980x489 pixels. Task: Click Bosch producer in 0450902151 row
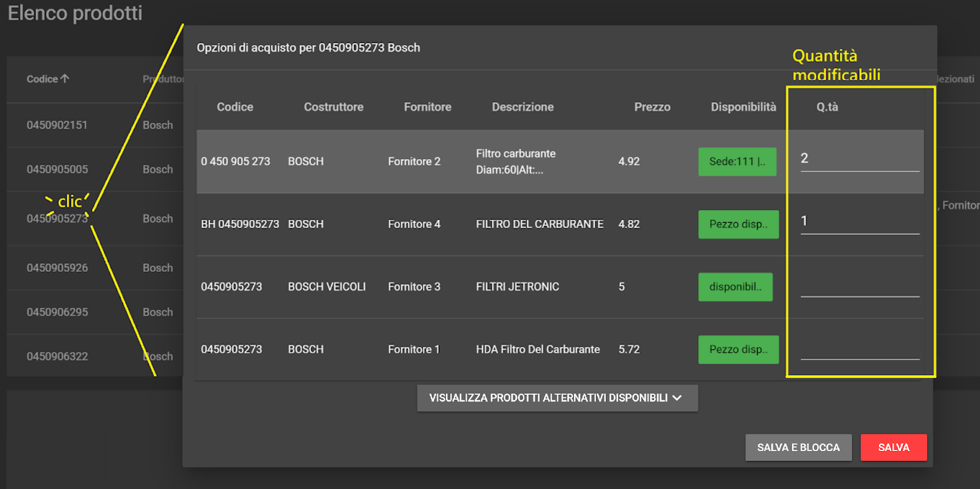(157, 125)
